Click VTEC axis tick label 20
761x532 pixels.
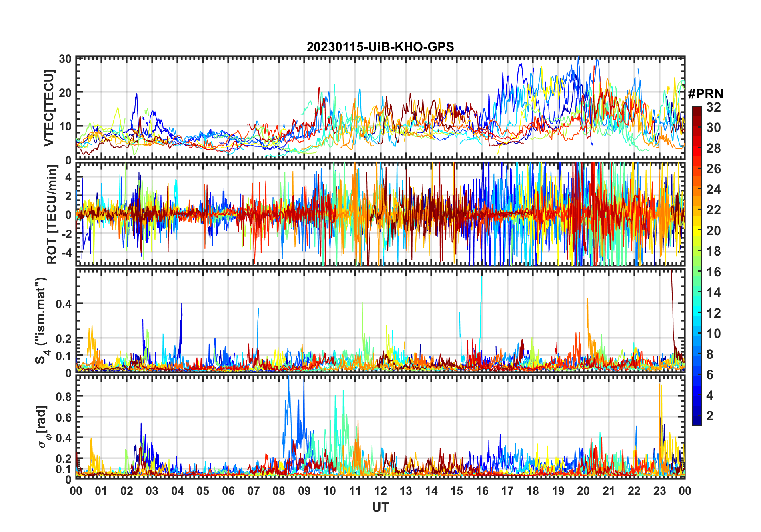[65, 92]
